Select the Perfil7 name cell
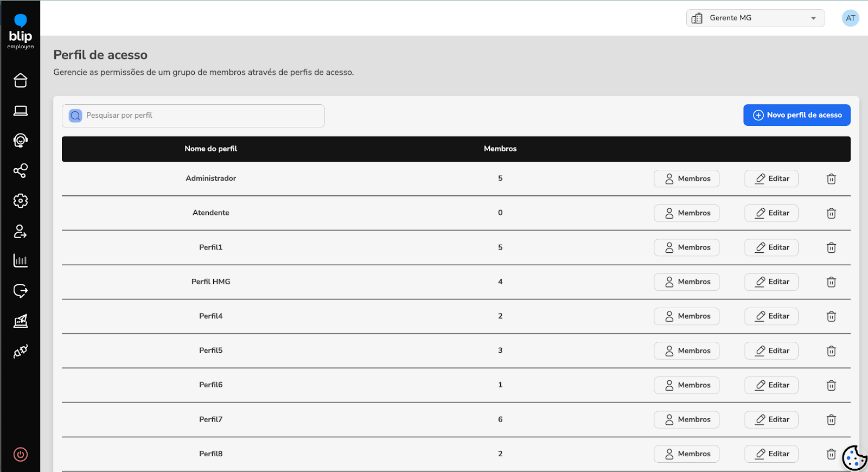This screenshot has height=472, width=868. (x=210, y=419)
